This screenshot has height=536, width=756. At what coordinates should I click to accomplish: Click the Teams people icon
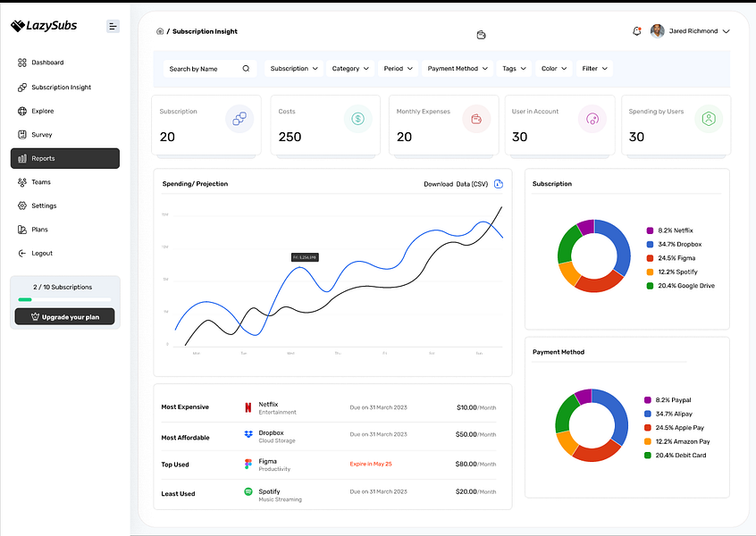point(22,182)
